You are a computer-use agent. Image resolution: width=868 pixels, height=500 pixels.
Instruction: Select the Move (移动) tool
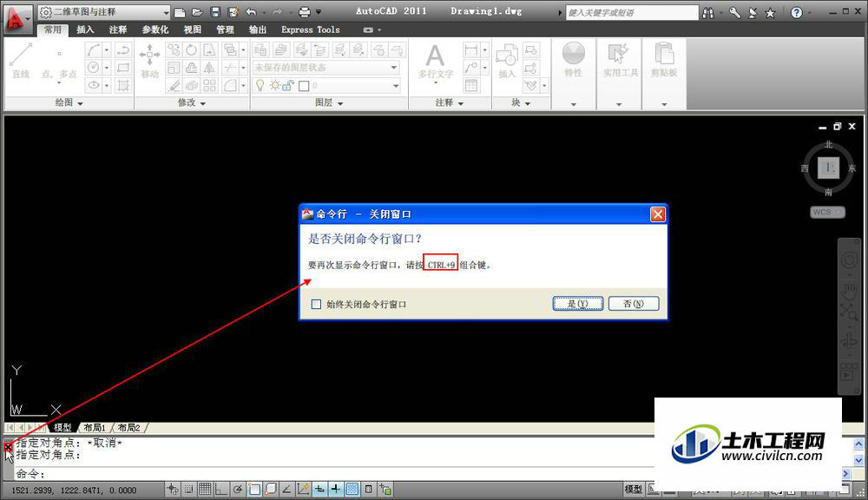coord(149,61)
